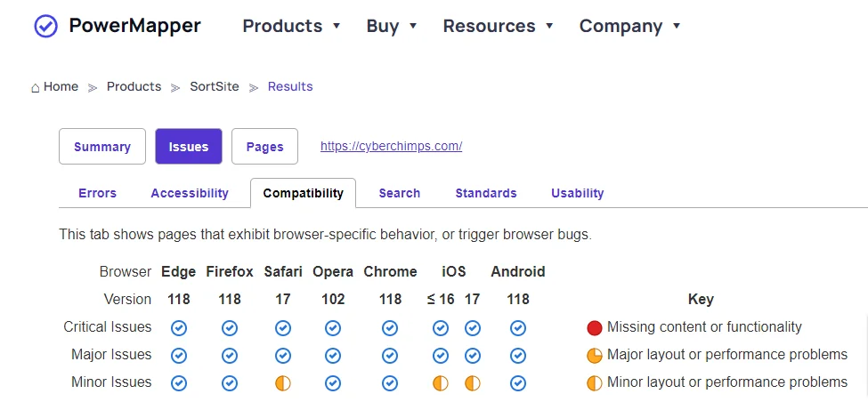Click iOS 17 Major Issues check icon
Screen dimensions: 868x418
click(x=472, y=356)
